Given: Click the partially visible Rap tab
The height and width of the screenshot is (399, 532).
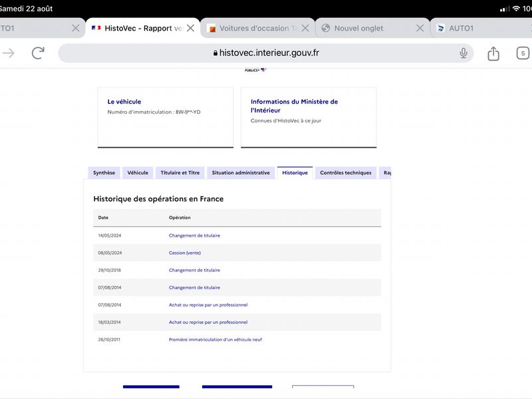Looking at the screenshot, I should [x=385, y=173].
